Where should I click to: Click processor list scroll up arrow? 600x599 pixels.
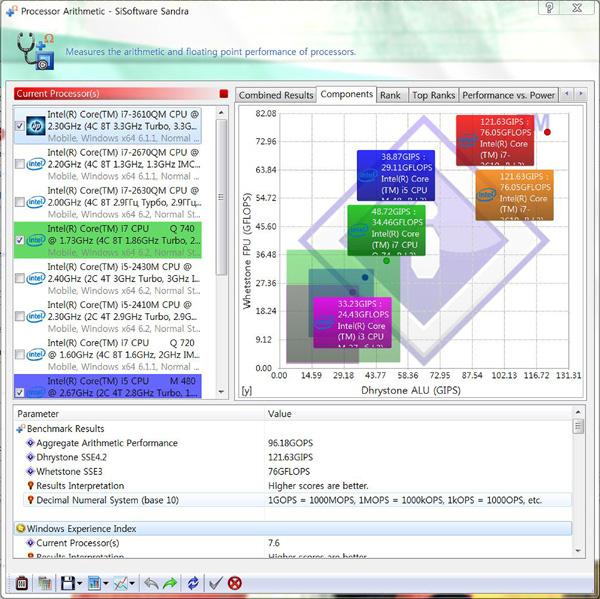click(x=221, y=113)
